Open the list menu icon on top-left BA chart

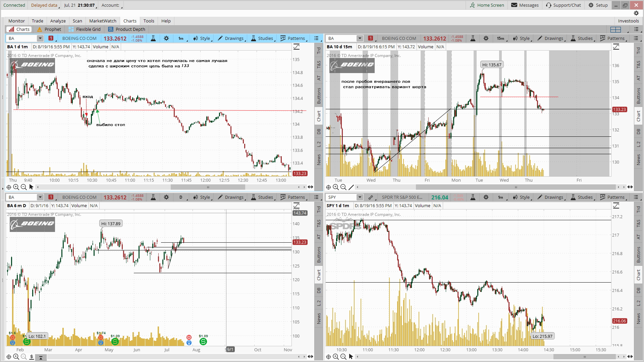(316, 38)
